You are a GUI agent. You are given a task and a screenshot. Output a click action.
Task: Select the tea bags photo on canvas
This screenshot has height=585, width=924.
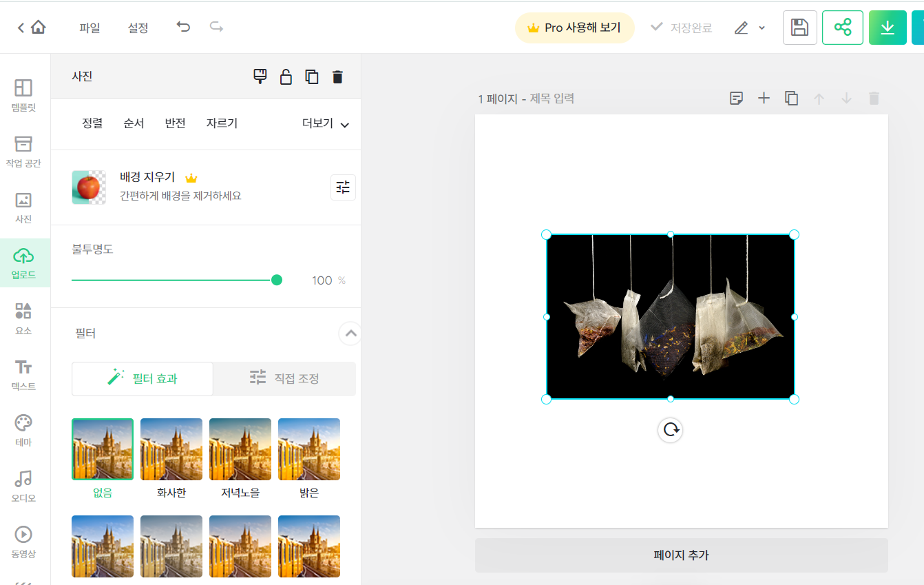[670, 317]
